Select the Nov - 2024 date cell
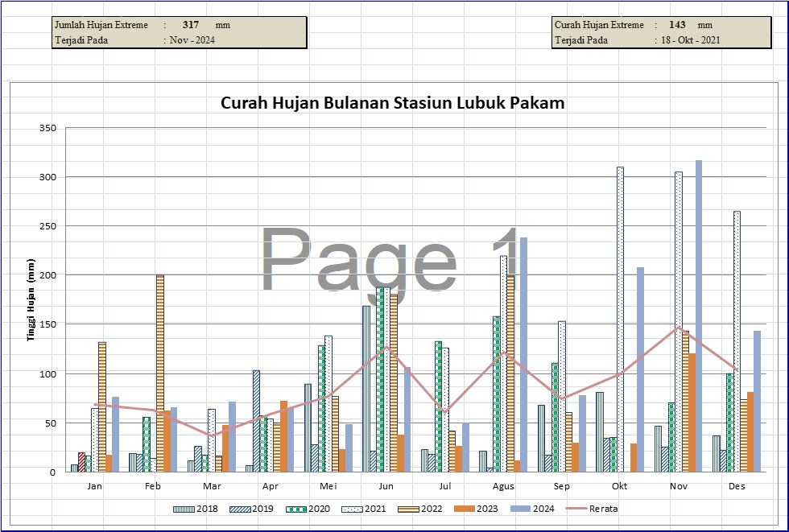The height and width of the screenshot is (532, 789). coord(192,39)
